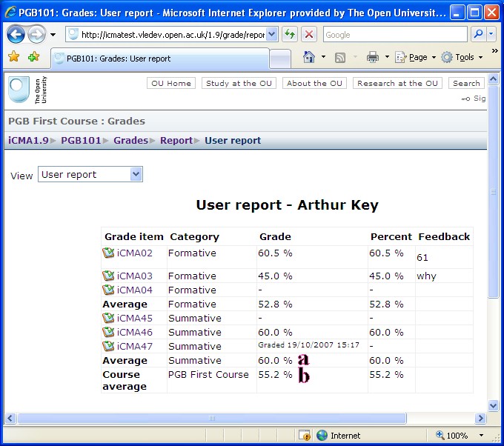Open the Favorites Center star icon
This screenshot has width=504, height=446.
[14, 57]
